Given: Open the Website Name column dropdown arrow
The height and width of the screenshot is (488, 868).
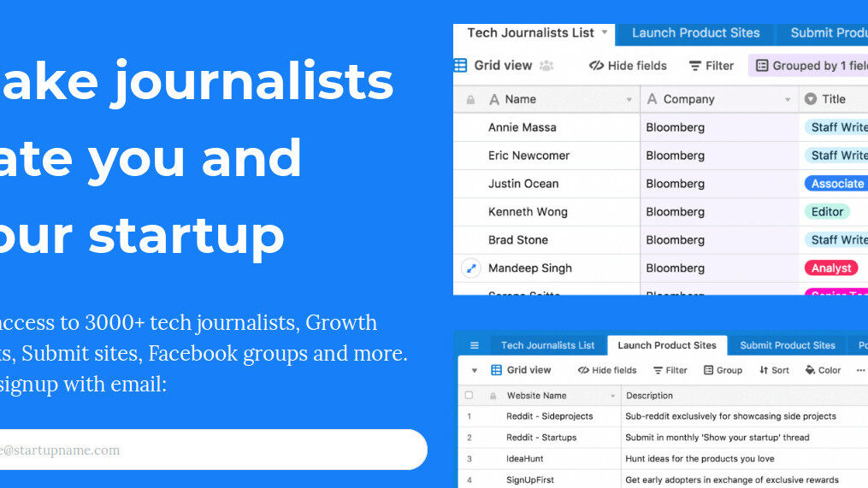Looking at the screenshot, I should tap(612, 396).
